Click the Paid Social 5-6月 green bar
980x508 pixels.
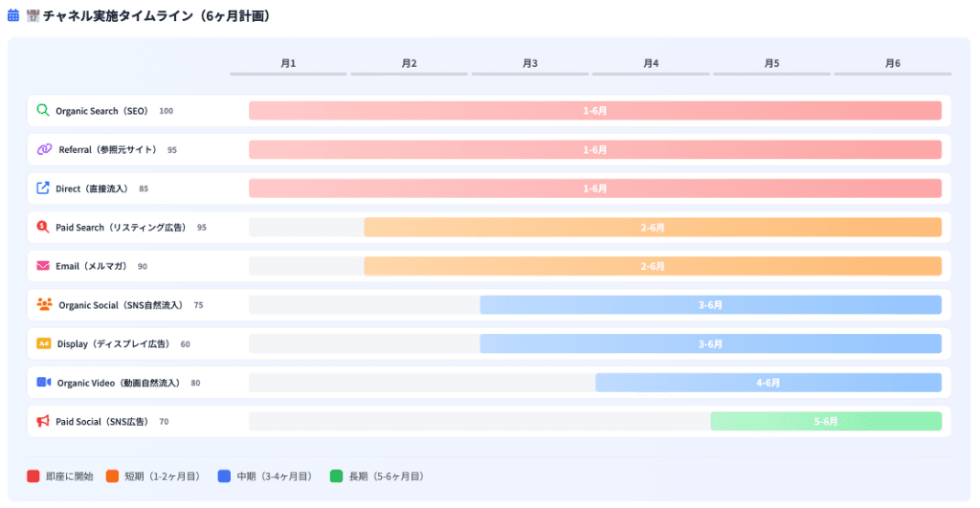(x=825, y=421)
